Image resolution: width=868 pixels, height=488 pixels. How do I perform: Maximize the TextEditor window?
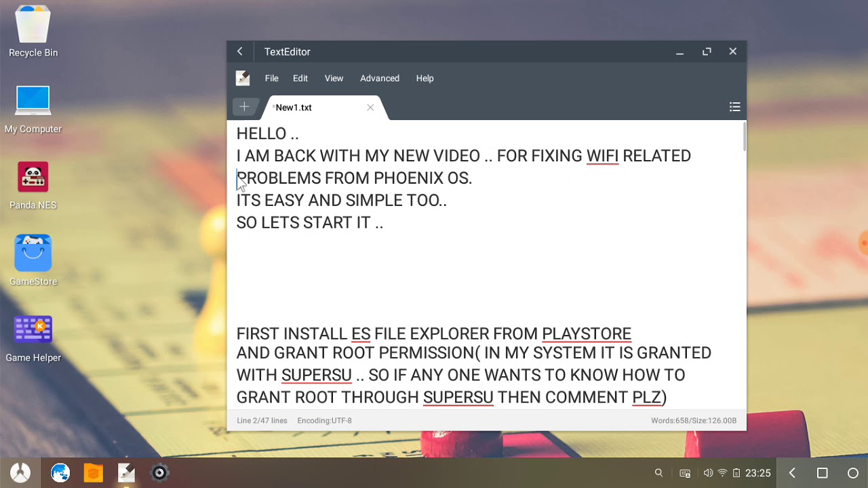click(x=707, y=52)
